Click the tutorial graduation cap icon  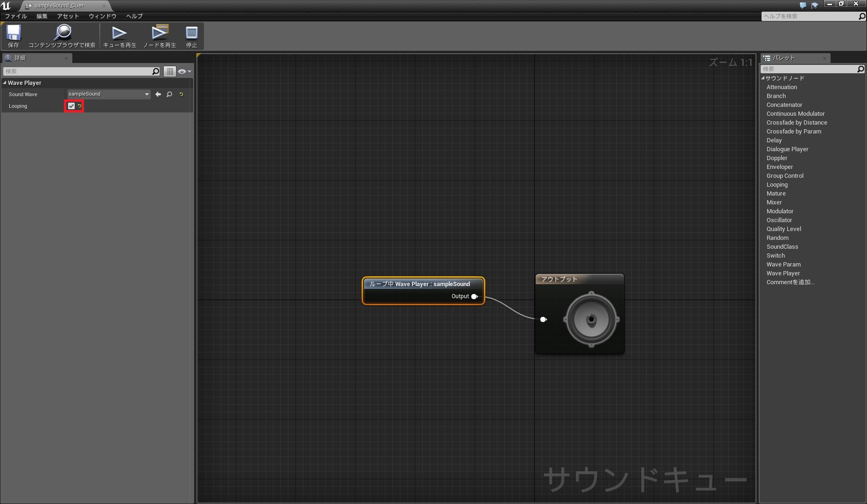pyautogui.click(x=815, y=6)
